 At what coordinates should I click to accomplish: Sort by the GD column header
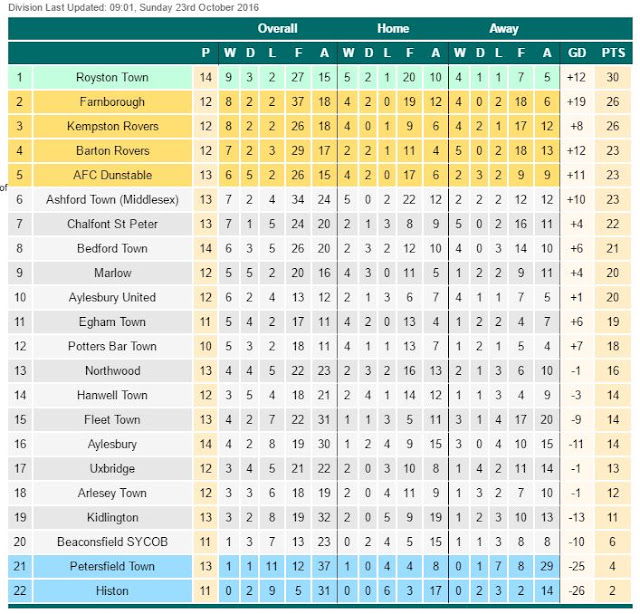coord(577,53)
